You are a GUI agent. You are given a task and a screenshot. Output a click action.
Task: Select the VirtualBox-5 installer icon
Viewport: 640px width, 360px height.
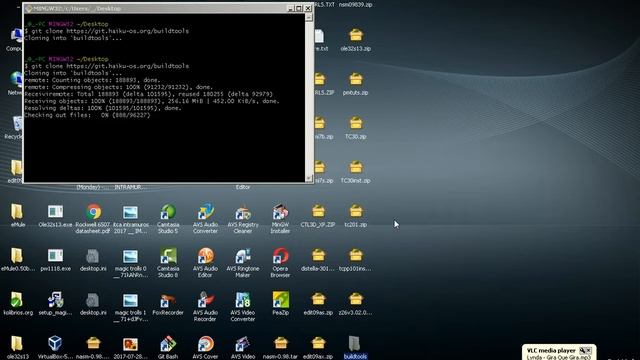pyautogui.click(x=55, y=348)
